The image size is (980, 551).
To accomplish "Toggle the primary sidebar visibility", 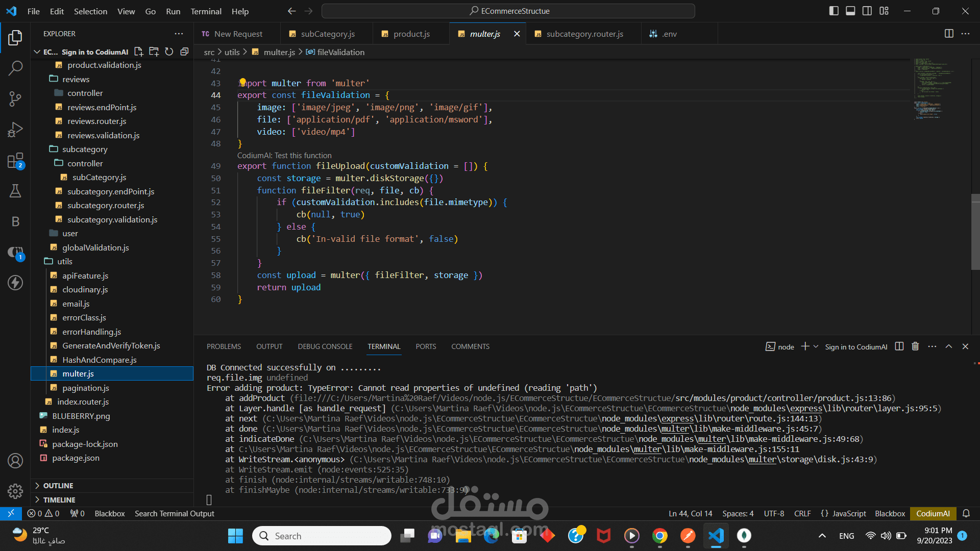I will tap(834, 10).
